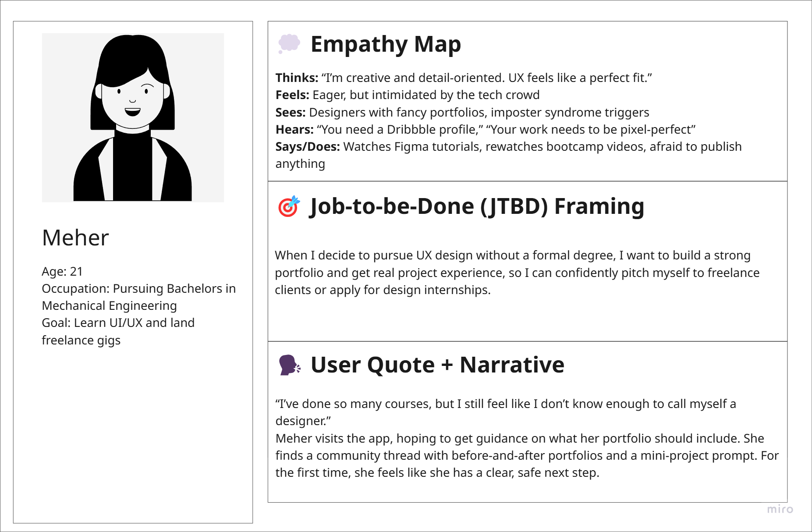
Task: Select the target dart icon beside JTBD heading
Action: click(289, 206)
